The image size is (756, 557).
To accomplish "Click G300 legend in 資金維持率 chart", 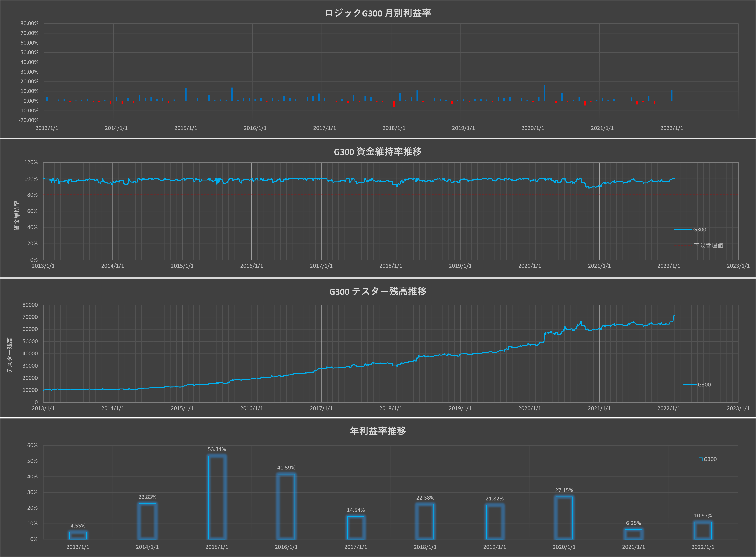I will [x=699, y=230].
